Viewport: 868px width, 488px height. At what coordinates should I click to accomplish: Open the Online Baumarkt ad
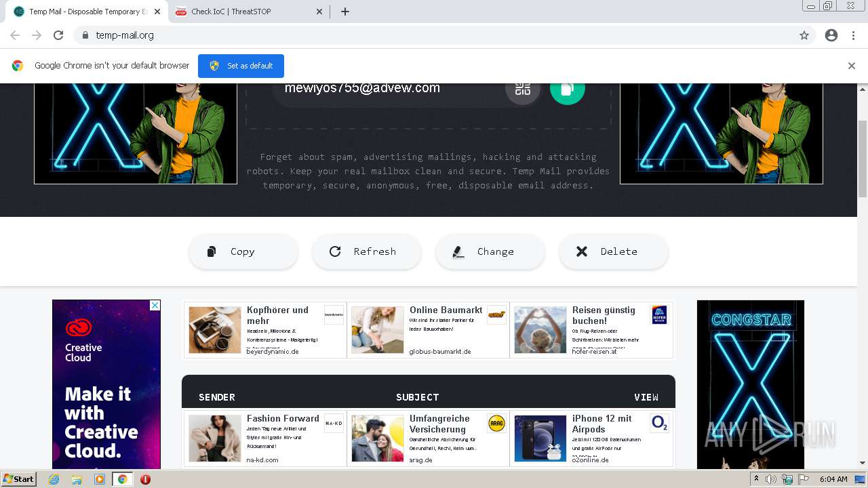point(428,330)
